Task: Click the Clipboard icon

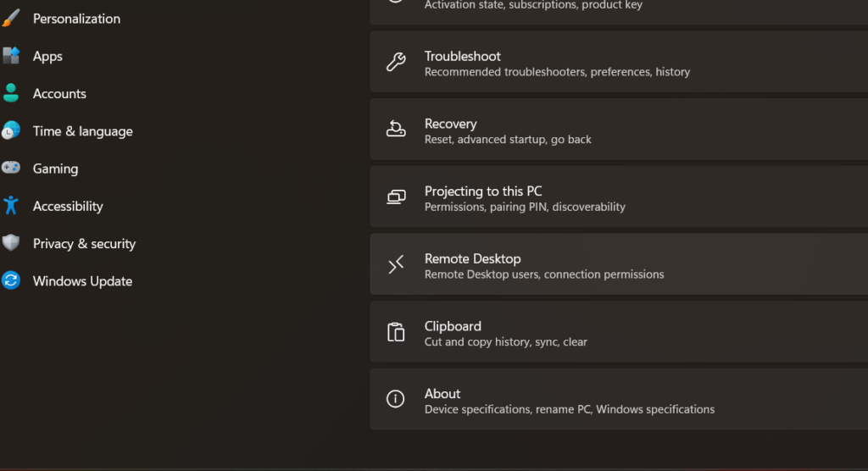Action: click(396, 332)
